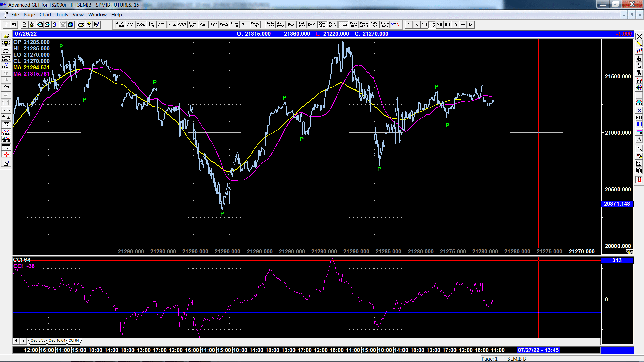This screenshot has height=362, width=644.
Task: Toggle the Pivot study button
Action: (343, 25)
